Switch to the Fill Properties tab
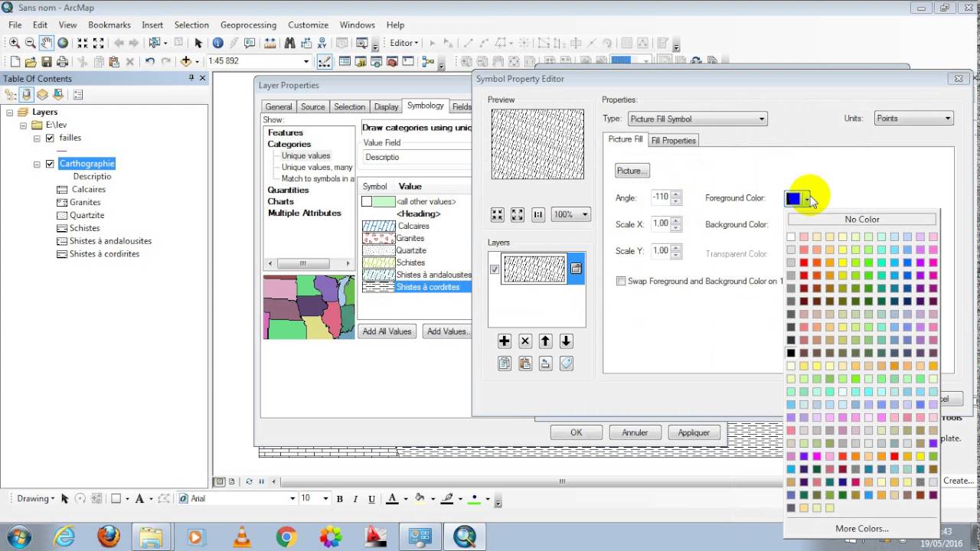 tap(673, 141)
